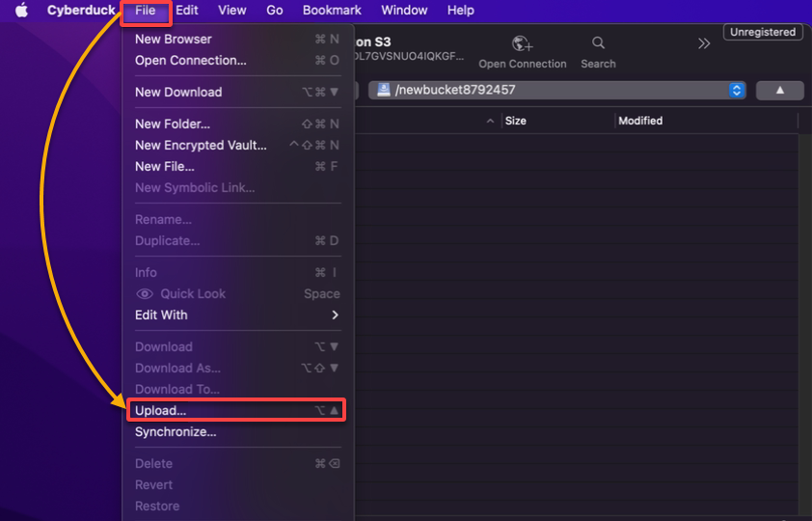812x521 pixels.
Task: Open the View menu
Action: coord(232,10)
